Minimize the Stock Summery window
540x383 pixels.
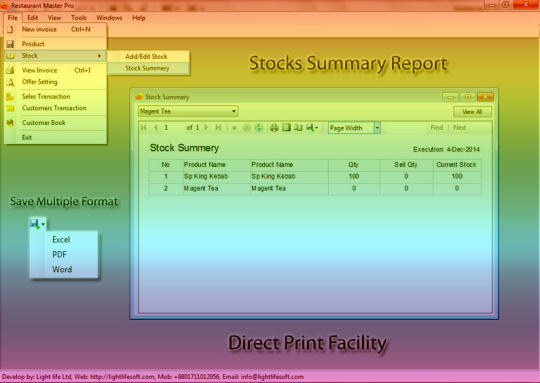pyautogui.click(x=450, y=97)
